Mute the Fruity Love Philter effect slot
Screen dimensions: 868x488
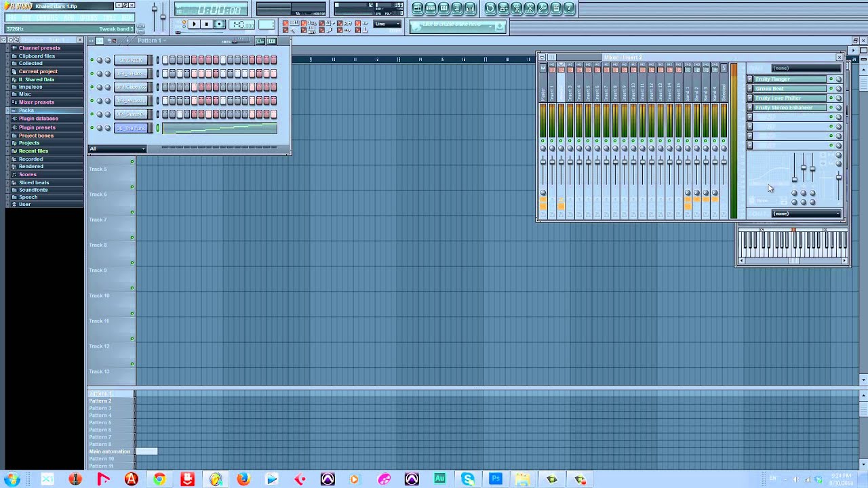(831, 98)
